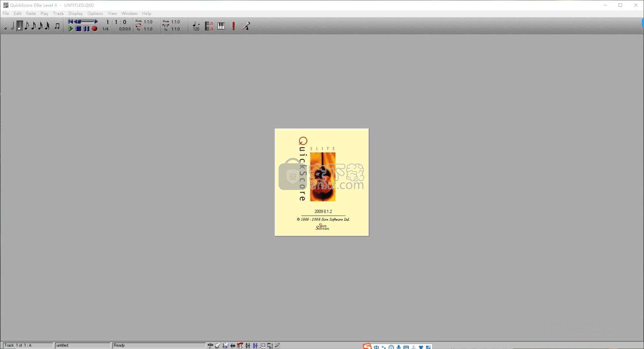Click the 1:1:0 bar position display
The height and width of the screenshot is (349, 644).
tap(116, 22)
